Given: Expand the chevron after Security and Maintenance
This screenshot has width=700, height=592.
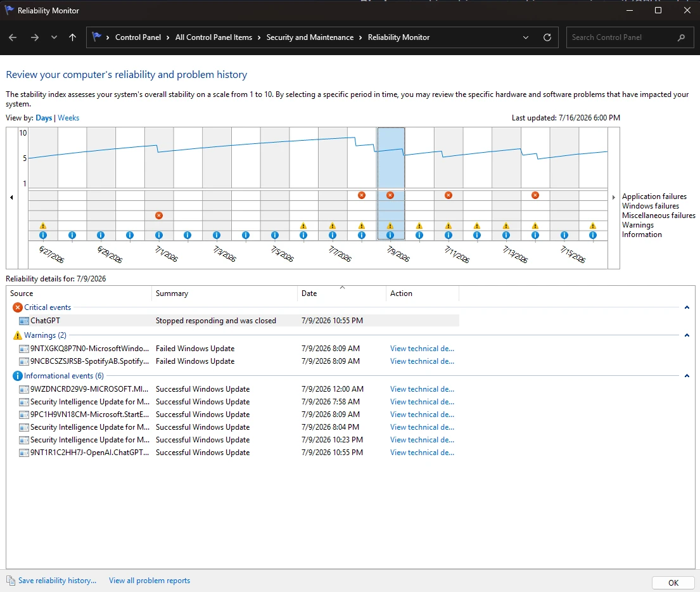Looking at the screenshot, I should (360, 37).
